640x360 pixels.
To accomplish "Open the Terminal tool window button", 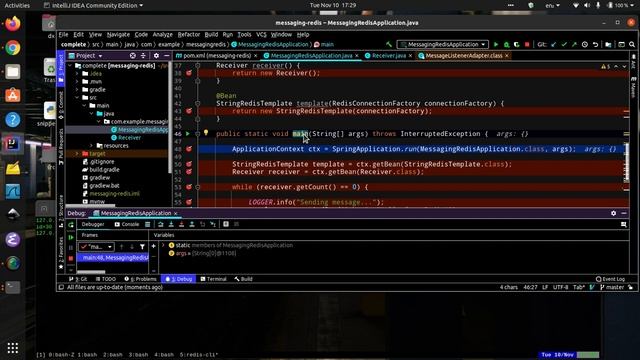I will (213, 279).
